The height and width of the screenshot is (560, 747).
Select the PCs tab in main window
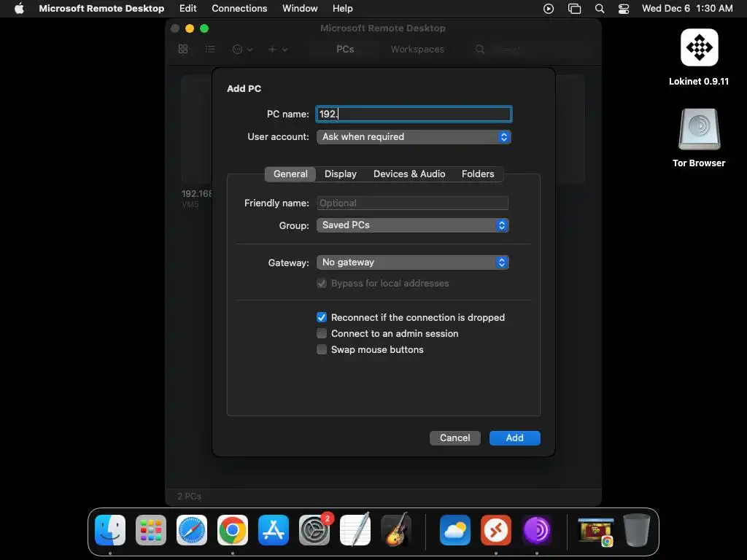345,49
